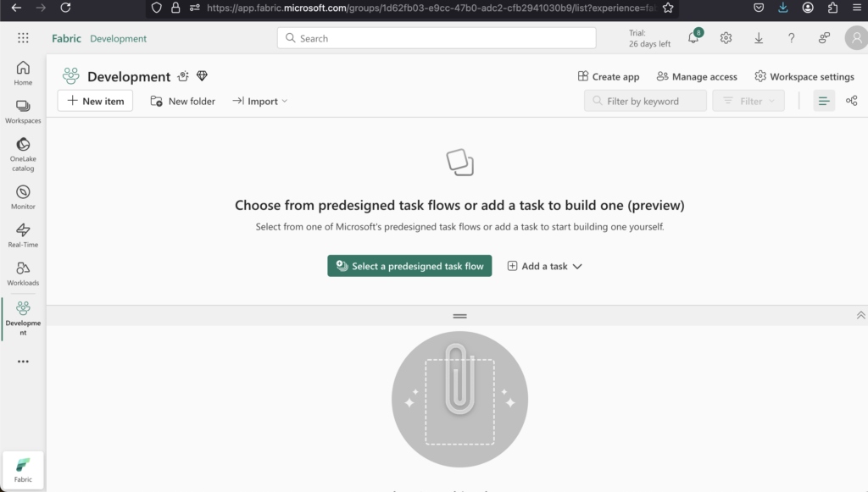
Task: Click the Filter by keyword field
Action: [x=645, y=101]
